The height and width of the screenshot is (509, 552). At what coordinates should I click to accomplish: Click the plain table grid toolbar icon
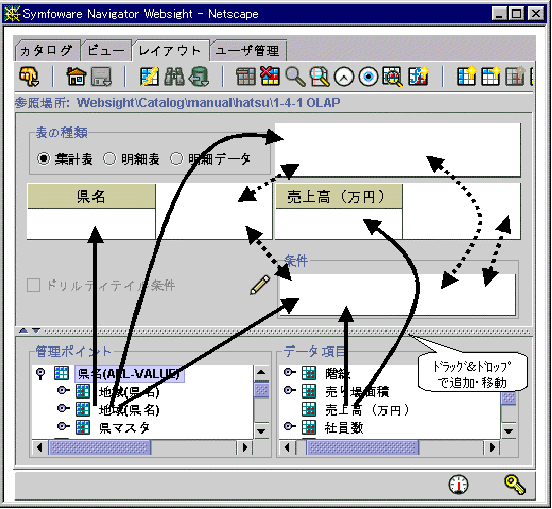coord(246,76)
